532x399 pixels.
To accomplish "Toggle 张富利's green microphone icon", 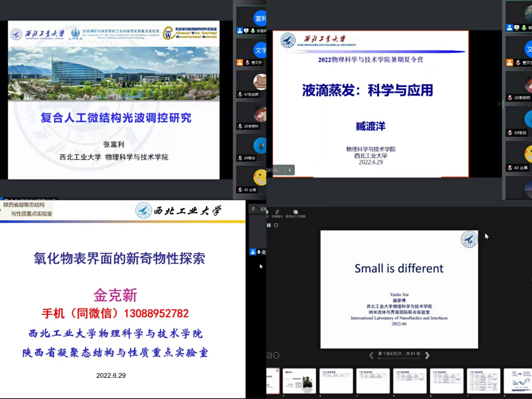I will click(x=253, y=31).
